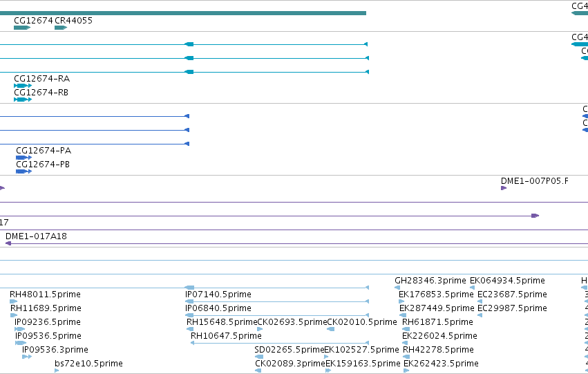Select the IP07140.5prime EST
Image resolution: width=588 pixels, height=374 pixels.
click(x=277, y=301)
